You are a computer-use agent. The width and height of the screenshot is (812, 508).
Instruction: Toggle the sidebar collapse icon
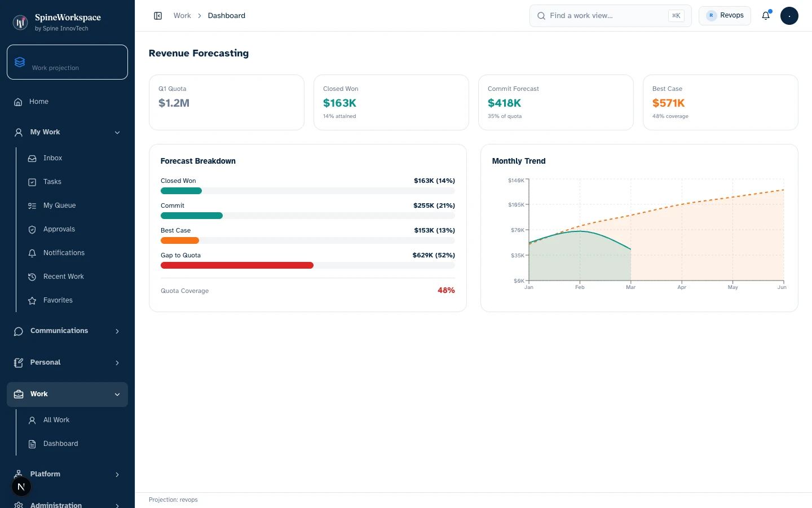click(x=158, y=16)
